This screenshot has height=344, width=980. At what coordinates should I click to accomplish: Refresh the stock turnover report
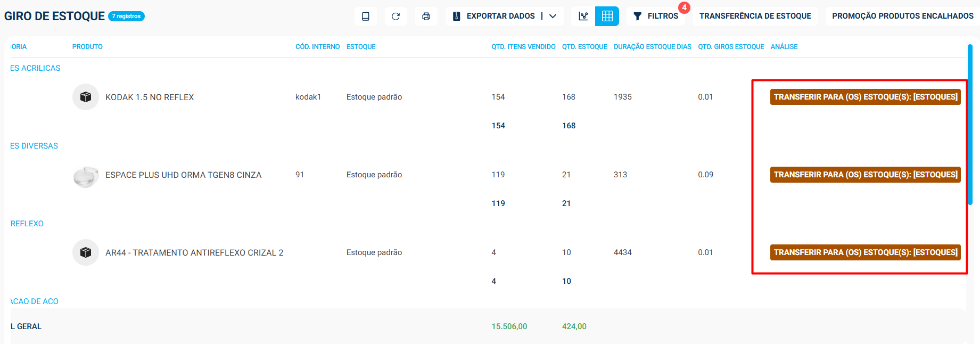396,17
